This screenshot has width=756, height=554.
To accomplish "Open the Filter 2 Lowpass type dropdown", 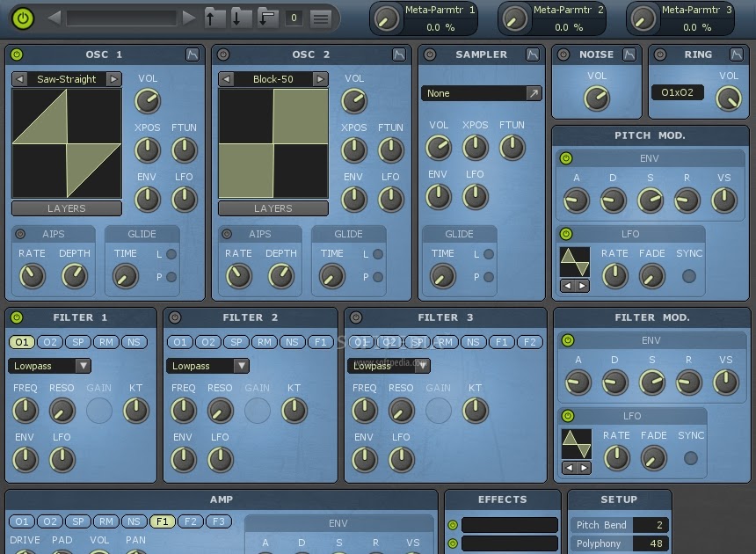I will [x=241, y=366].
